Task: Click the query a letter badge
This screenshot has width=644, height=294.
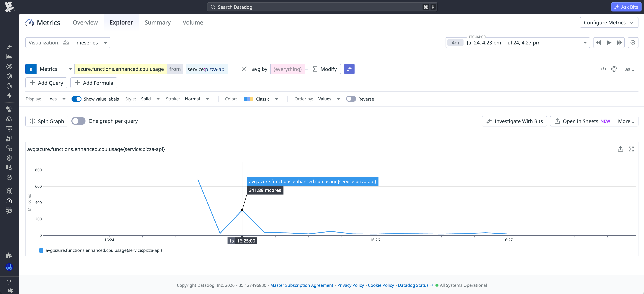Action: [x=31, y=69]
